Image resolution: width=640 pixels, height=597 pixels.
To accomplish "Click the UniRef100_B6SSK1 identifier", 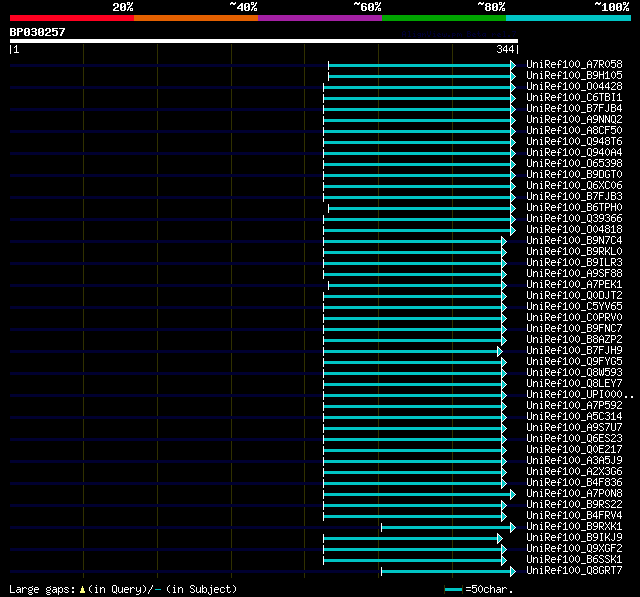I will coord(574,560).
